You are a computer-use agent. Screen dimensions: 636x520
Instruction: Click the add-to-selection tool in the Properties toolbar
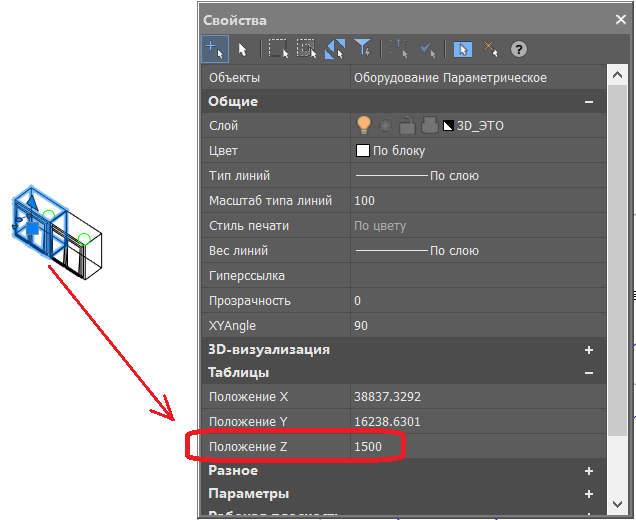[x=214, y=49]
